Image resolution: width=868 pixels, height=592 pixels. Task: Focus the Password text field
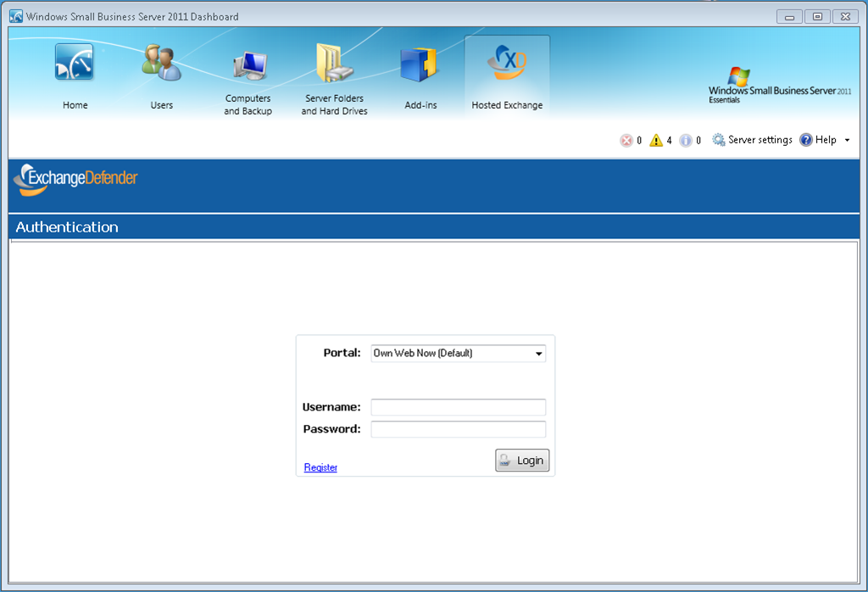[x=459, y=429]
